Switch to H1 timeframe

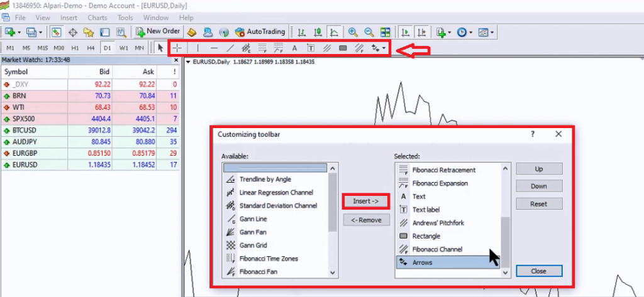tap(75, 48)
